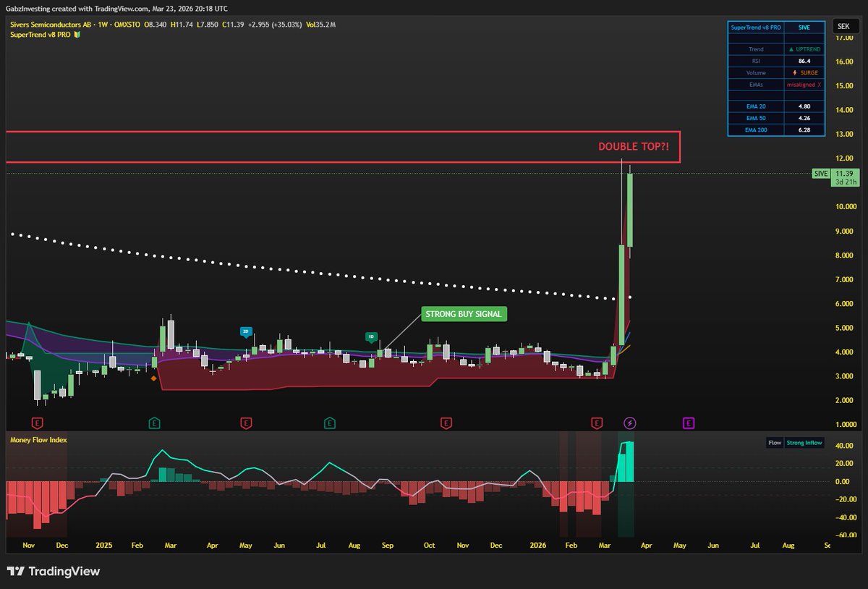Viewport: 868px width, 589px height.
Task: Click the SIVE header cell in the table
Action: pos(804,27)
